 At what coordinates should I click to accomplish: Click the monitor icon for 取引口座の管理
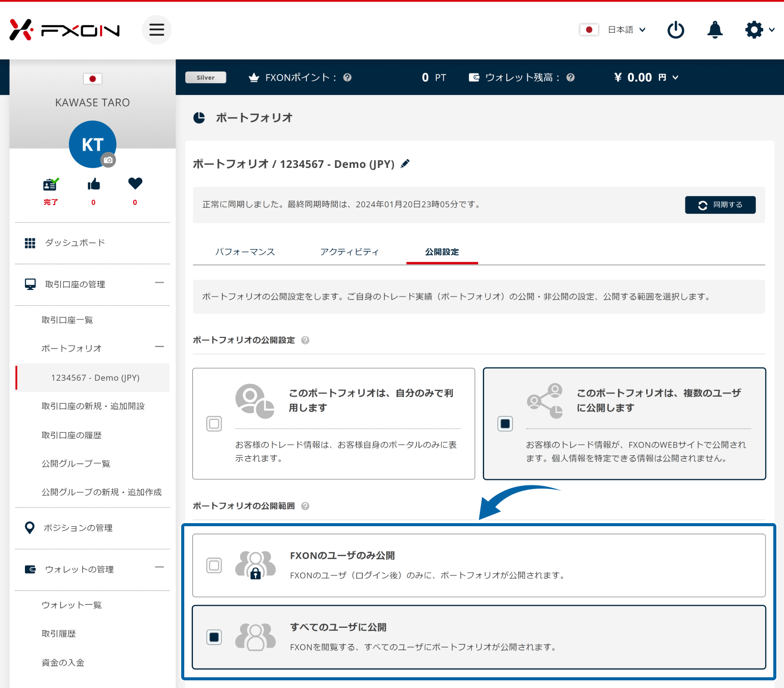click(31, 284)
